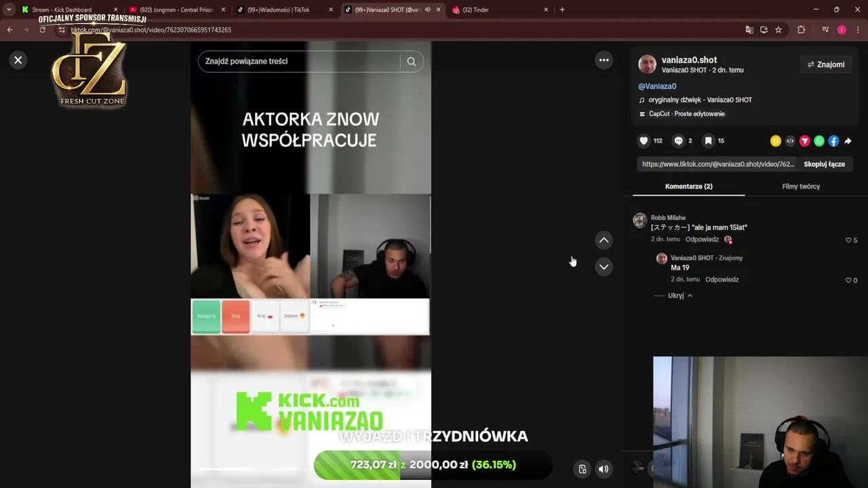The image size is (868, 488).
Task: Click the donation goal progress bar
Action: click(433, 465)
